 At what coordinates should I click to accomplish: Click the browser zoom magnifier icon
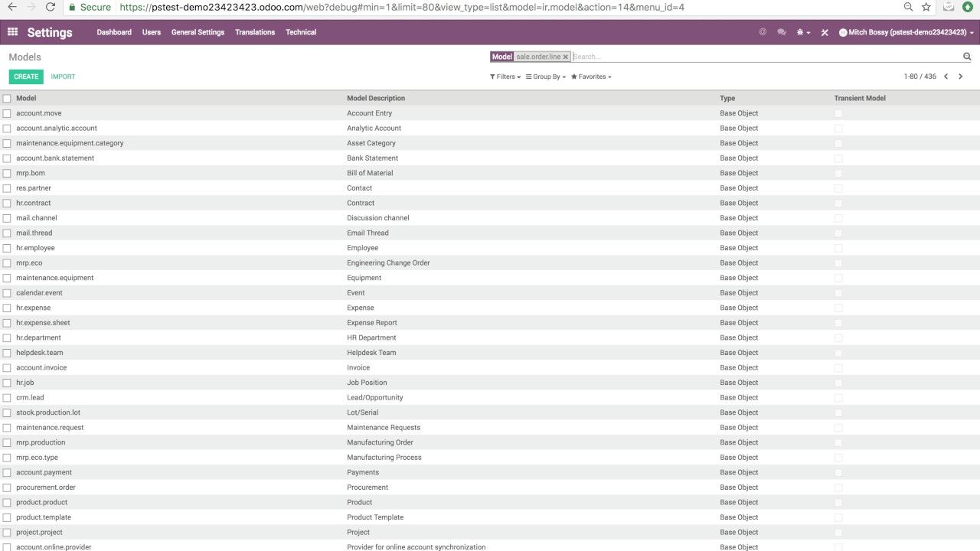pos(908,7)
